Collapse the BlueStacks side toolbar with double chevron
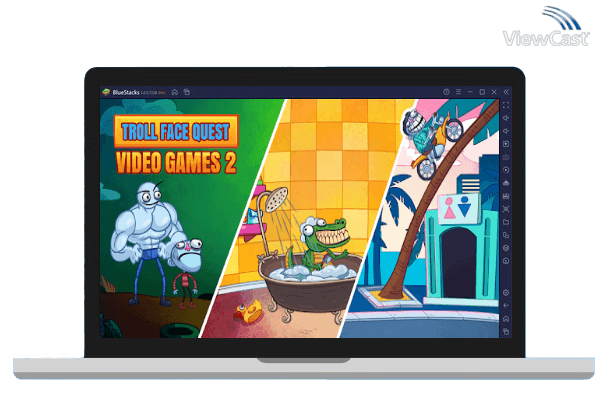602x414 pixels. tap(506, 92)
